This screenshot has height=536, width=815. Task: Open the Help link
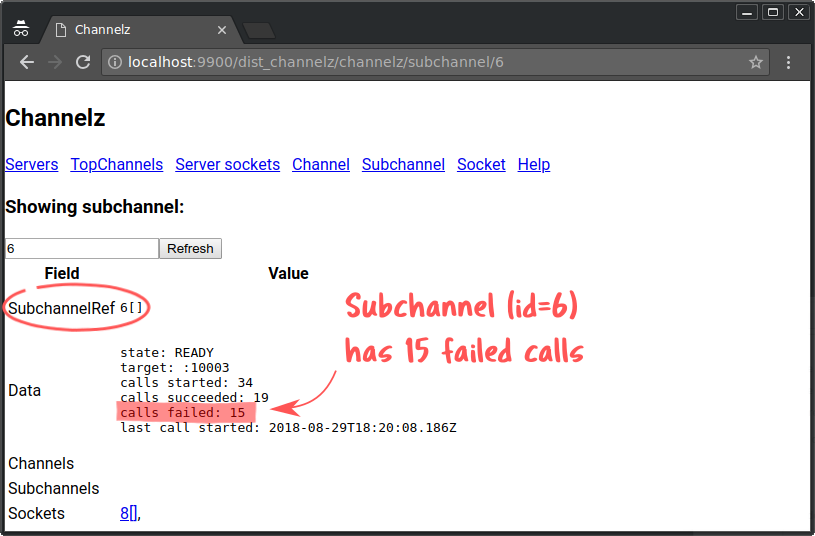tap(534, 165)
